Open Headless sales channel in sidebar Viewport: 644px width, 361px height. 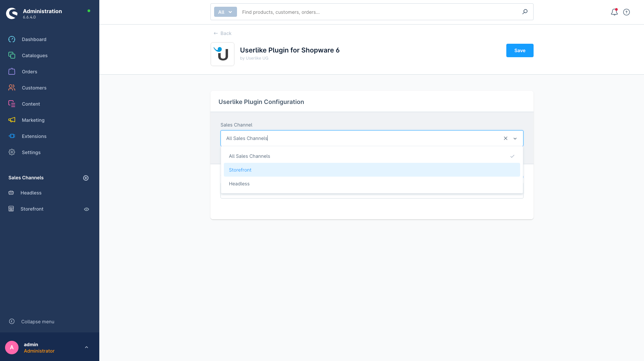click(x=31, y=193)
